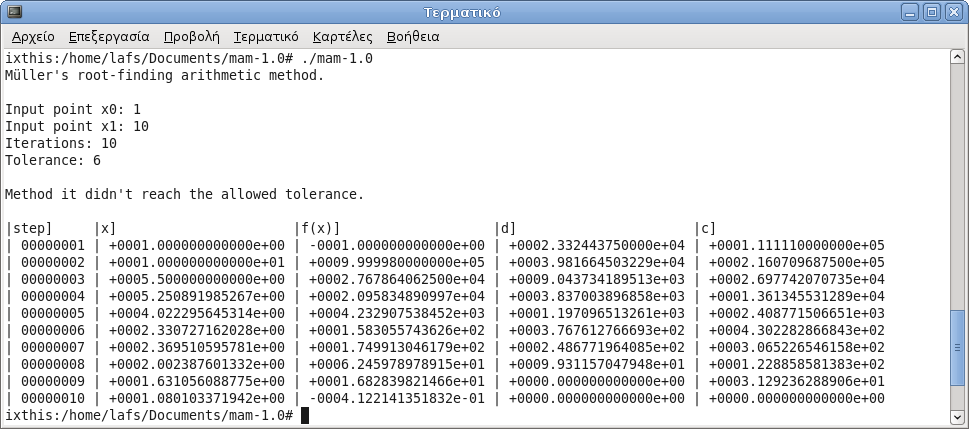The height and width of the screenshot is (429, 969).
Task: Click the terminal cursor at the last prompt
Action: [x=305, y=415]
